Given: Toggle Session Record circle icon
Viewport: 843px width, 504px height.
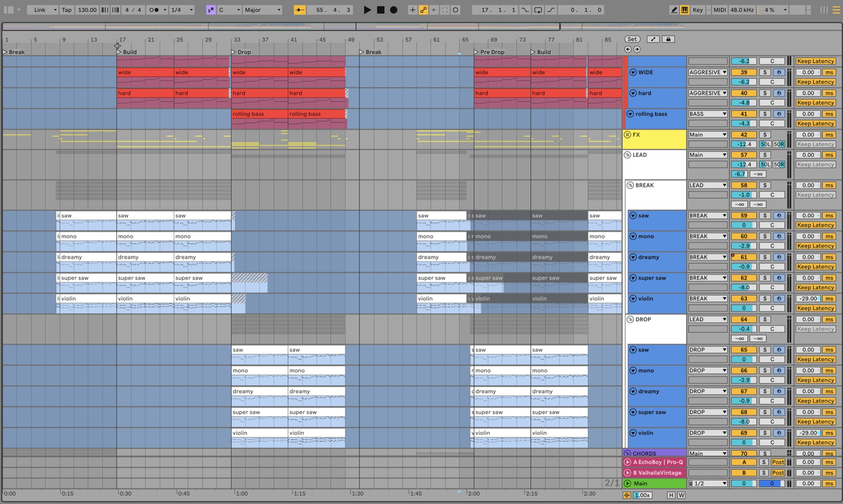Looking at the screenshot, I should tap(455, 10).
